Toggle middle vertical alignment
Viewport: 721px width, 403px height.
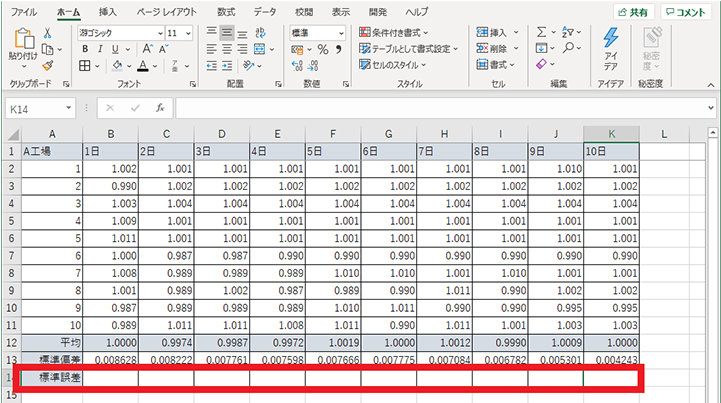pos(227,32)
